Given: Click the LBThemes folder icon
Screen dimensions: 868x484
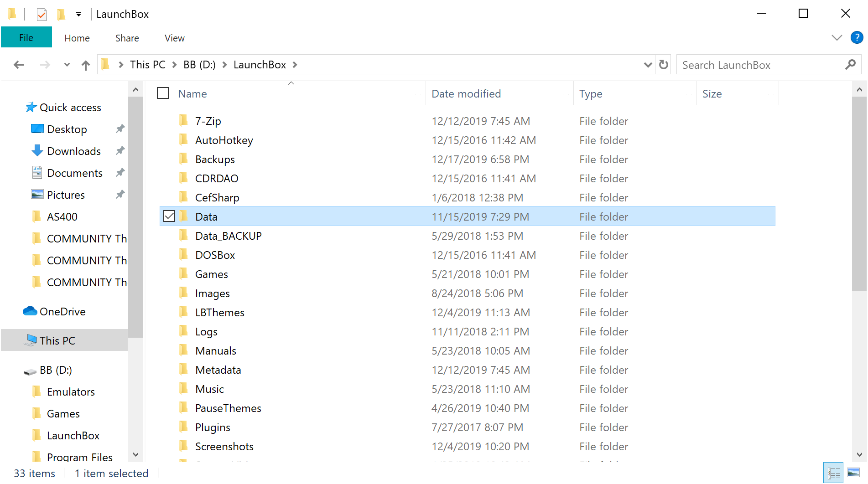Looking at the screenshot, I should (183, 312).
